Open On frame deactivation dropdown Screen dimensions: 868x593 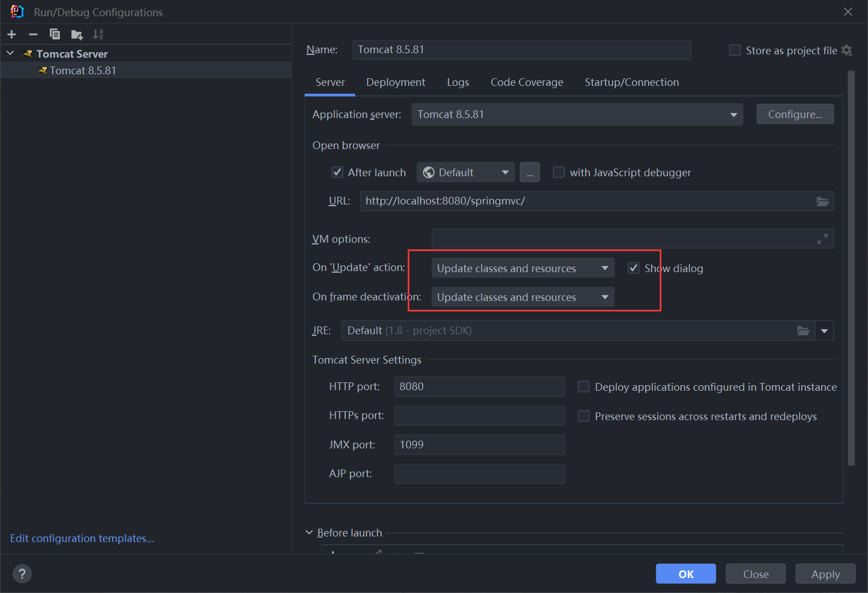[x=523, y=297]
